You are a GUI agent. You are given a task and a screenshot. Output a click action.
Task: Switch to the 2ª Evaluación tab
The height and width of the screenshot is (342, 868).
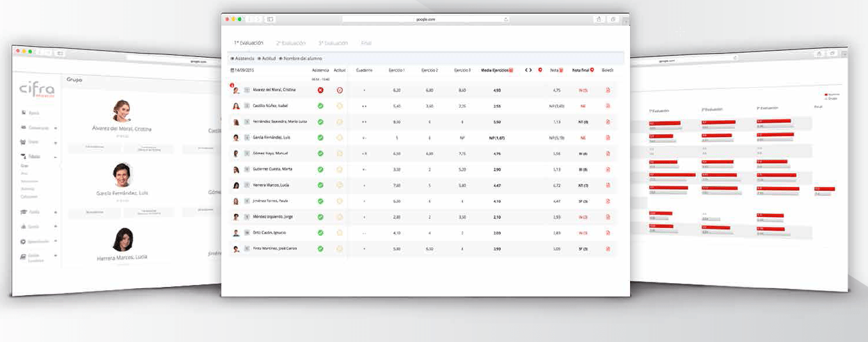click(290, 43)
